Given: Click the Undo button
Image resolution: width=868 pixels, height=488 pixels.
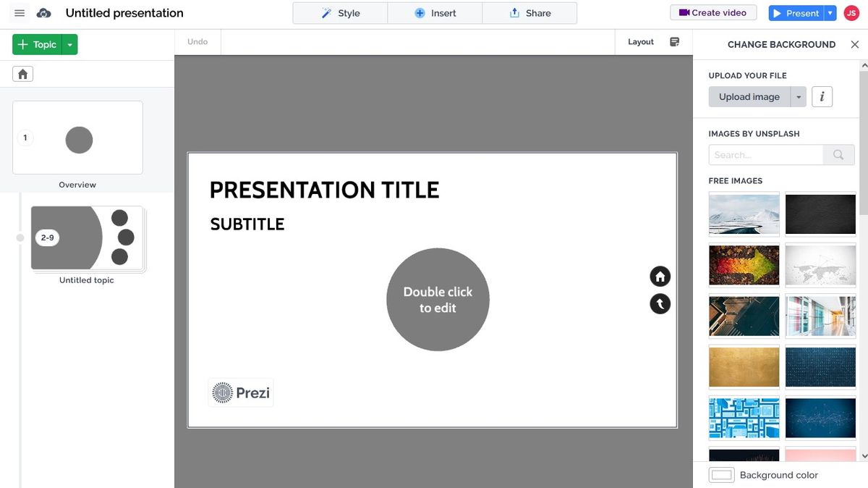Looking at the screenshot, I should 197,41.
